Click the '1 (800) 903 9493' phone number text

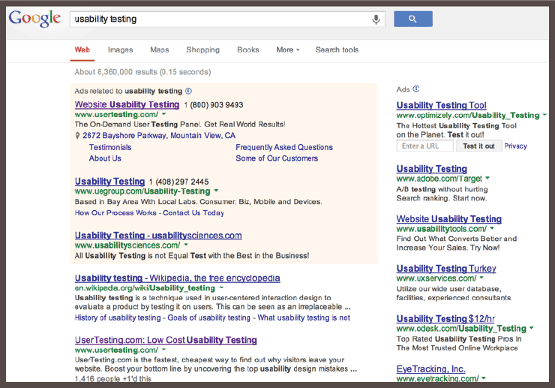click(213, 105)
